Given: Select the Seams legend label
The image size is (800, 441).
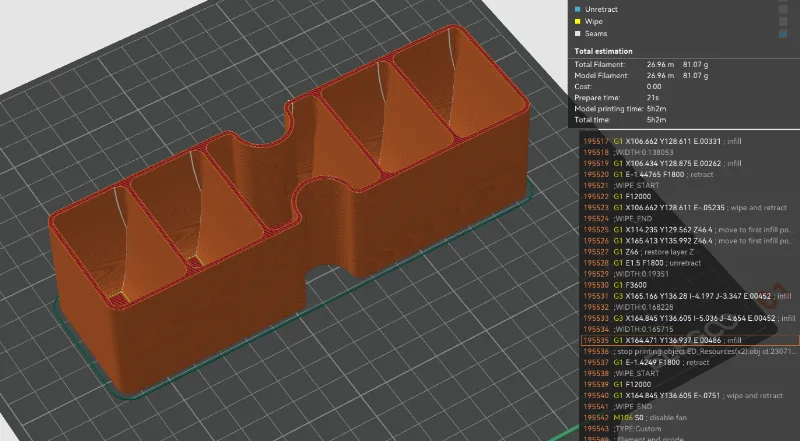Looking at the screenshot, I should 596,34.
